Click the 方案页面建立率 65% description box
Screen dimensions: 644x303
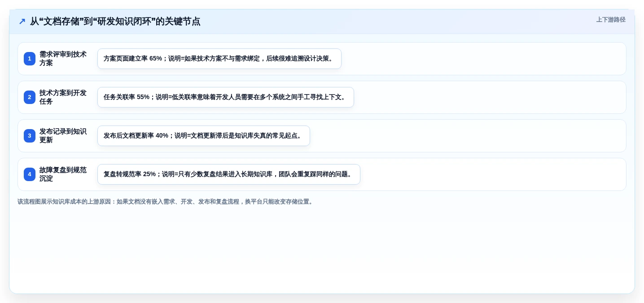[219, 59]
